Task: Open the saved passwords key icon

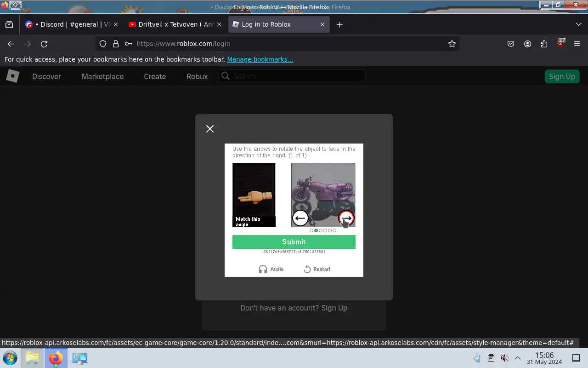Action: coord(129,44)
